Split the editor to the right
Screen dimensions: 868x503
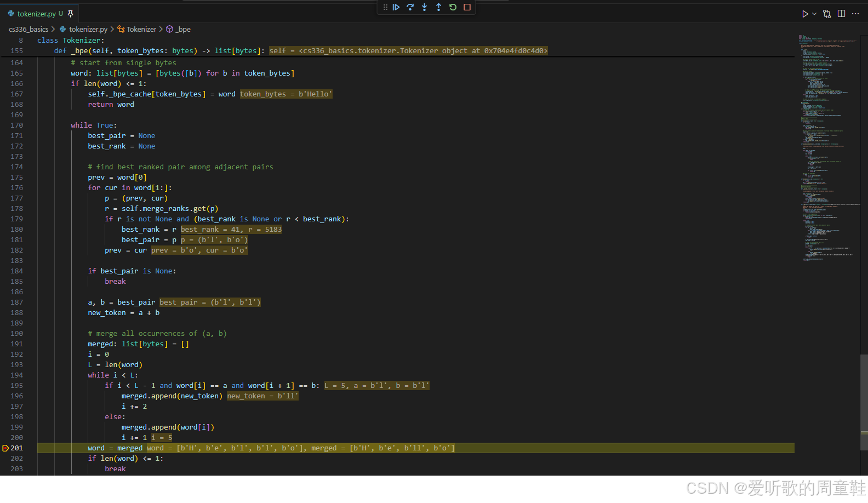pos(841,14)
